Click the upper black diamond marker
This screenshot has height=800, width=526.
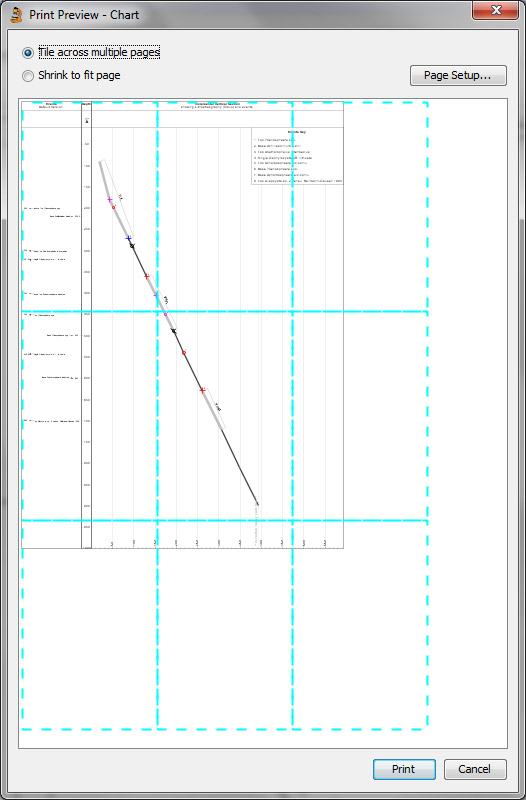click(132, 246)
